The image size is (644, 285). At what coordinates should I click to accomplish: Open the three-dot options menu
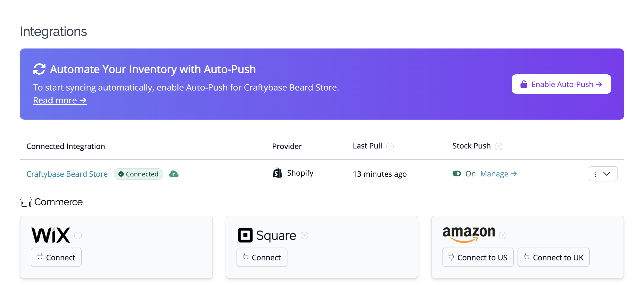[595, 174]
